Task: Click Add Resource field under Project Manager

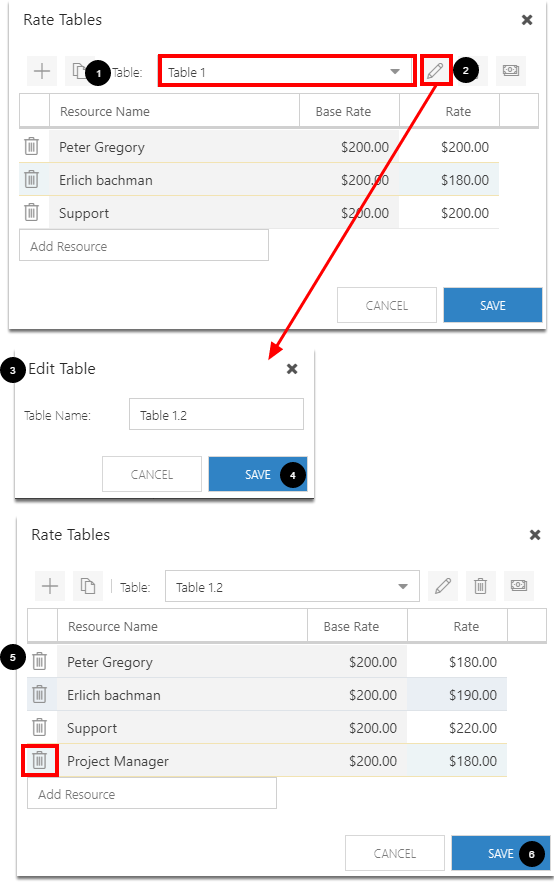Action: 152,793
